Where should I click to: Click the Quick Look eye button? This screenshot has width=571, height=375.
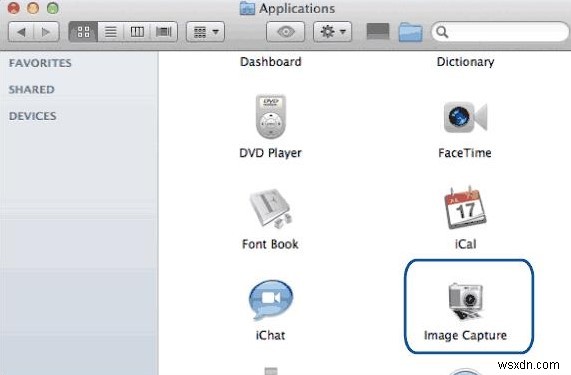coord(286,32)
